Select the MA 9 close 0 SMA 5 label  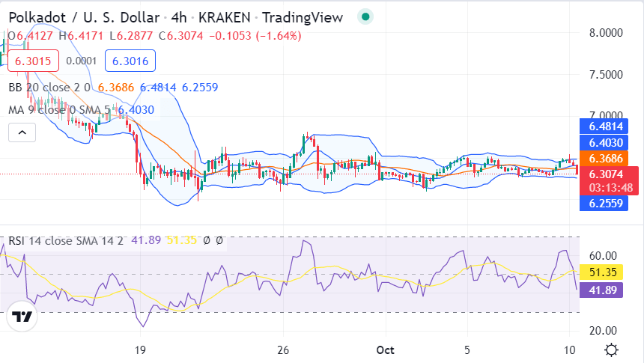pos(60,109)
